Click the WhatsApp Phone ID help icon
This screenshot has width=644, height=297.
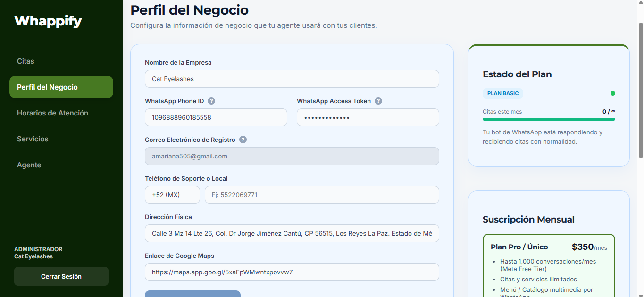tap(211, 101)
